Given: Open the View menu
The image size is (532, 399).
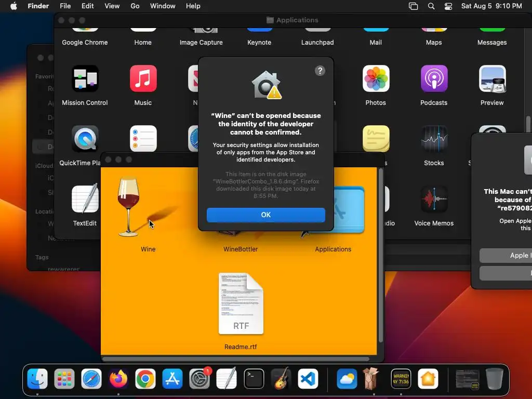Looking at the screenshot, I should [112, 6].
